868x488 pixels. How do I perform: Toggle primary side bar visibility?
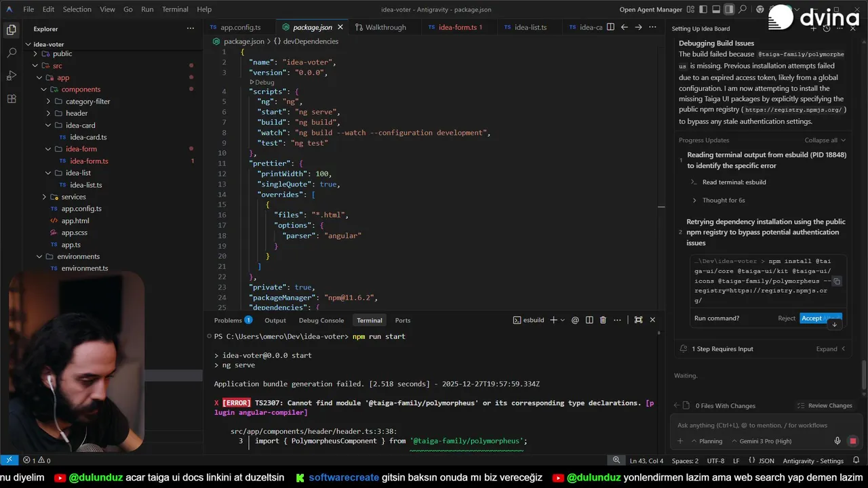pyautogui.click(x=702, y=9)
